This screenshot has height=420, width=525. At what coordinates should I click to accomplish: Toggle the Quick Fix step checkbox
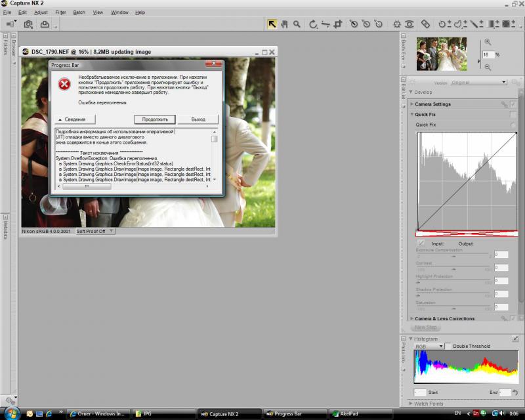tap(513, 115)
